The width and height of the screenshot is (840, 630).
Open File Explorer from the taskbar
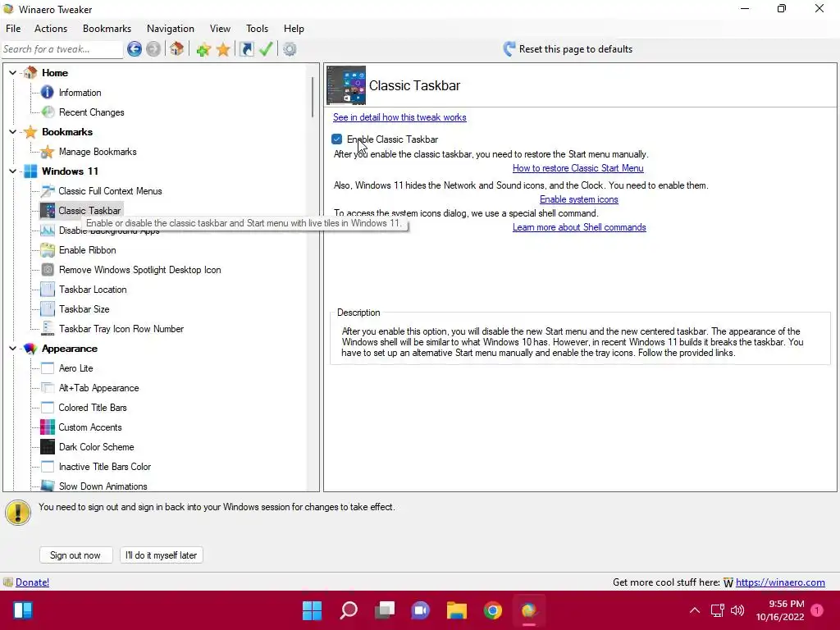click(456, 610)
